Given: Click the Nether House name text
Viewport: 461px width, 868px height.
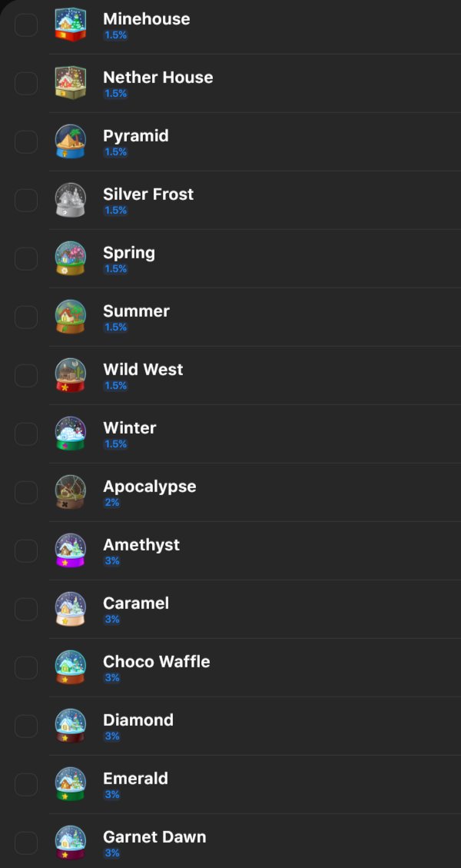Looking at the screenshot, I should click(x=158, y=77).
